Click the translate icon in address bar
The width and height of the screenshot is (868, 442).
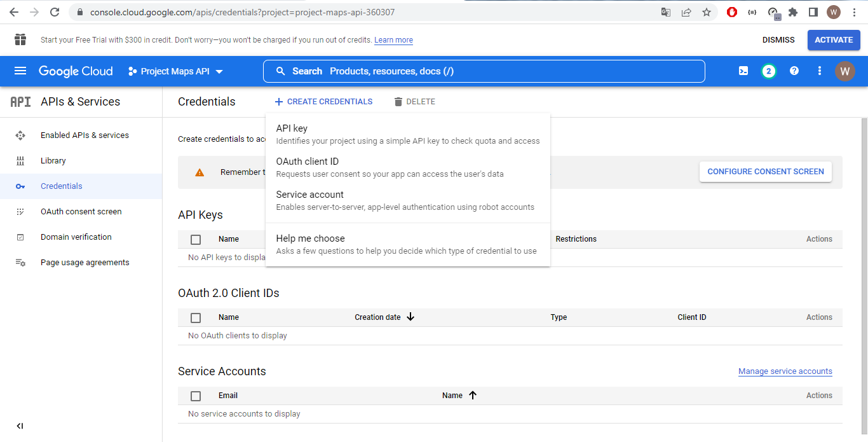(666, 12)
